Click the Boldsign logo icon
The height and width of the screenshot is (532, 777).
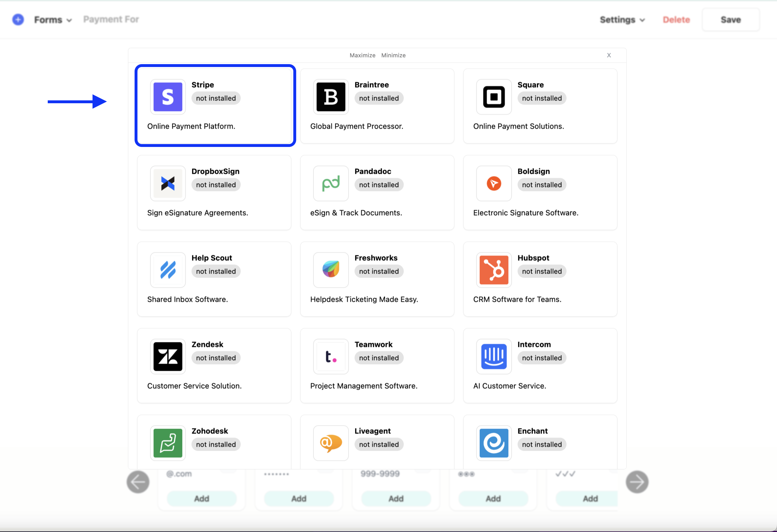[x=494, y=183]
